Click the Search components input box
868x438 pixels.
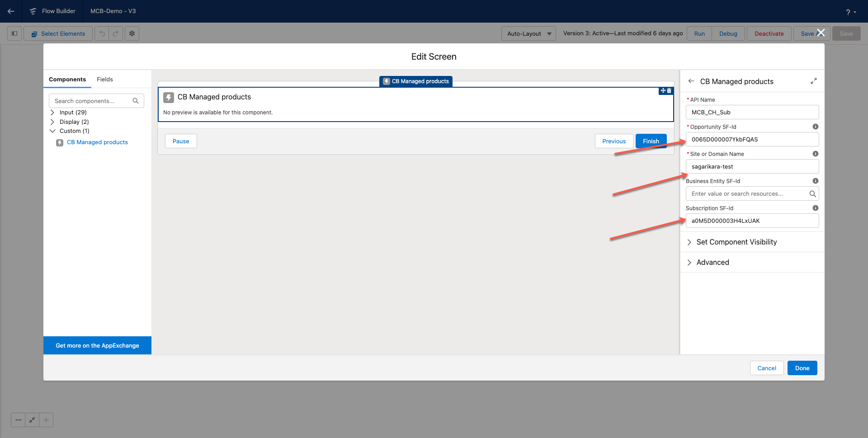(x=93, y=101)
